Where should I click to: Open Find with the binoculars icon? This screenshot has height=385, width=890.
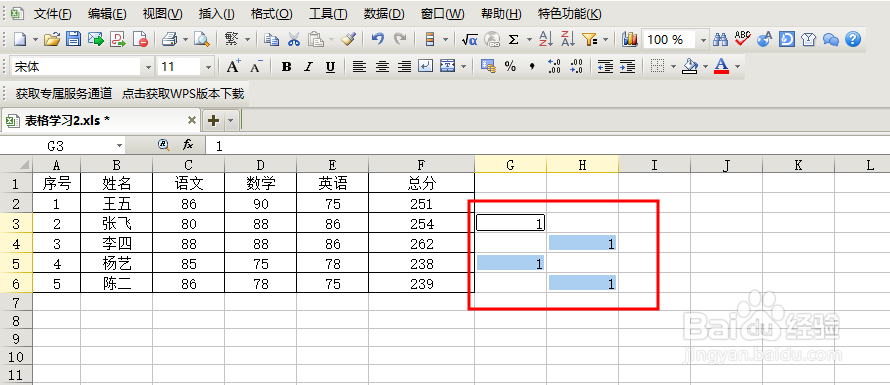pyautogui.click(x=720, y=39)
